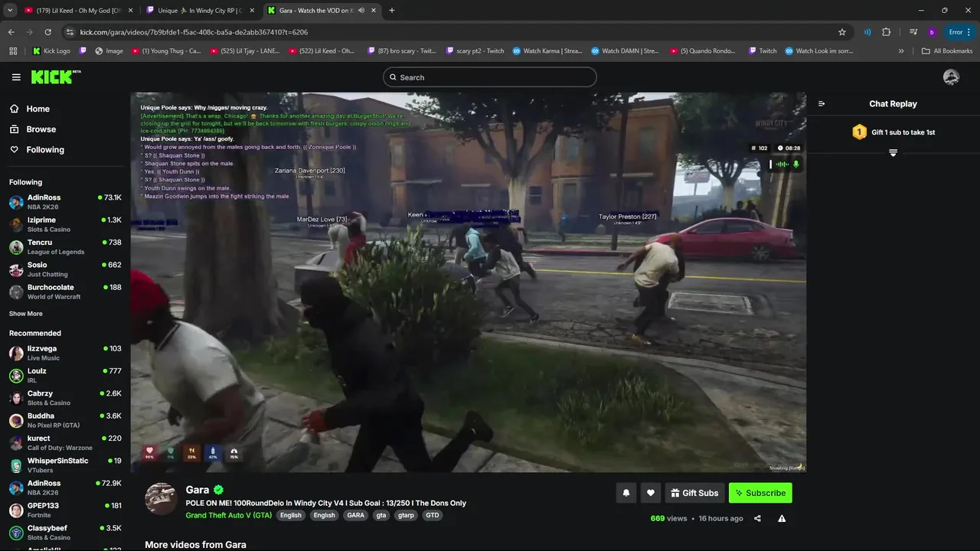Open the Kick hamburger menu
This screenshot has height=551, width=980.
tap(16, 77)
